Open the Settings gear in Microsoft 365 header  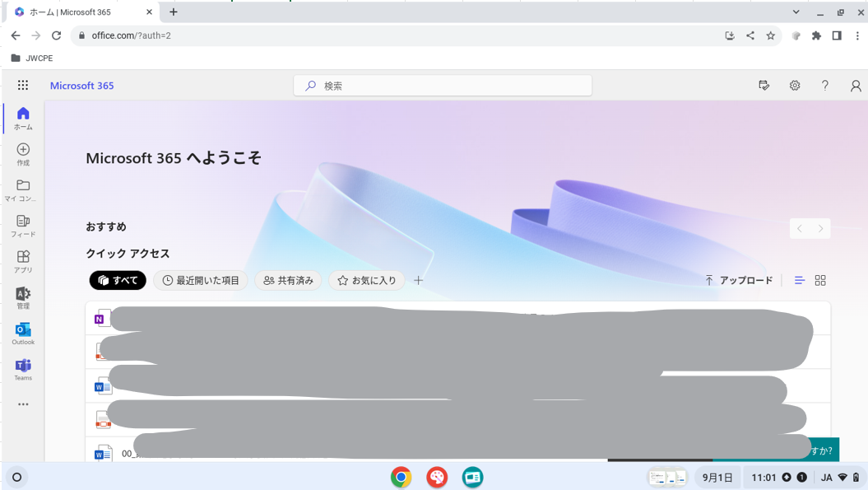coord(795,86)
